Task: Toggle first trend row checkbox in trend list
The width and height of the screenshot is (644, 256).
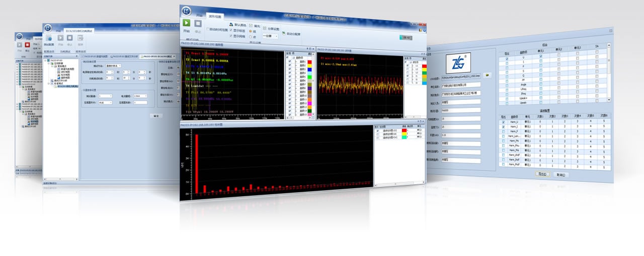Action: tap(290, 62)
